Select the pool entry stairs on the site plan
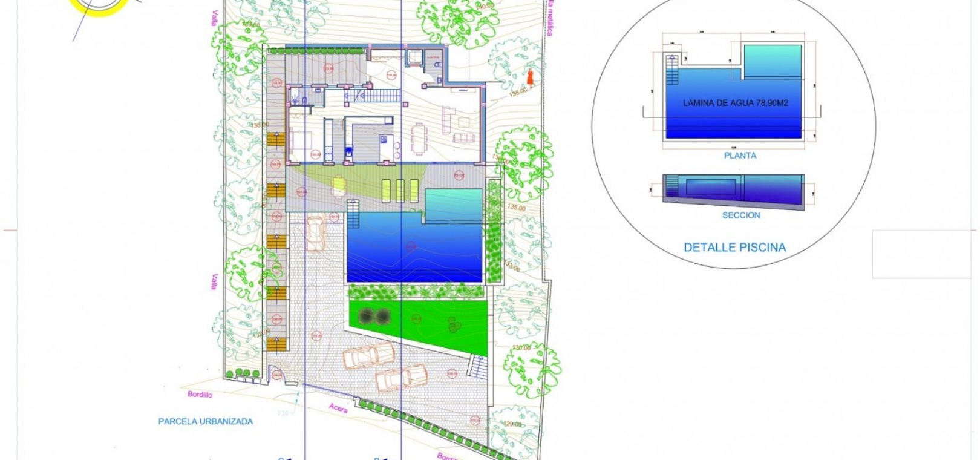 (353, 214)
